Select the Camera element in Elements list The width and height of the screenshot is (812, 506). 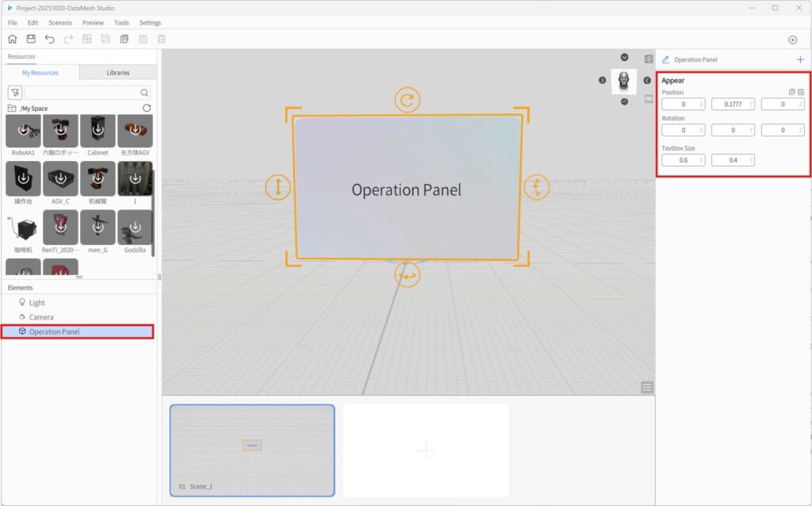point(41,317)
